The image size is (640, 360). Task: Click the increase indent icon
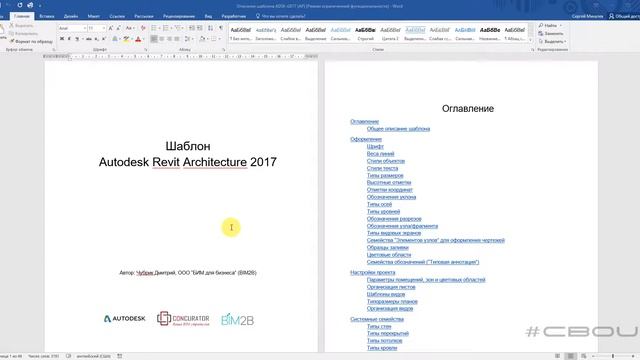pyautogui.click(x=200, y=28)
